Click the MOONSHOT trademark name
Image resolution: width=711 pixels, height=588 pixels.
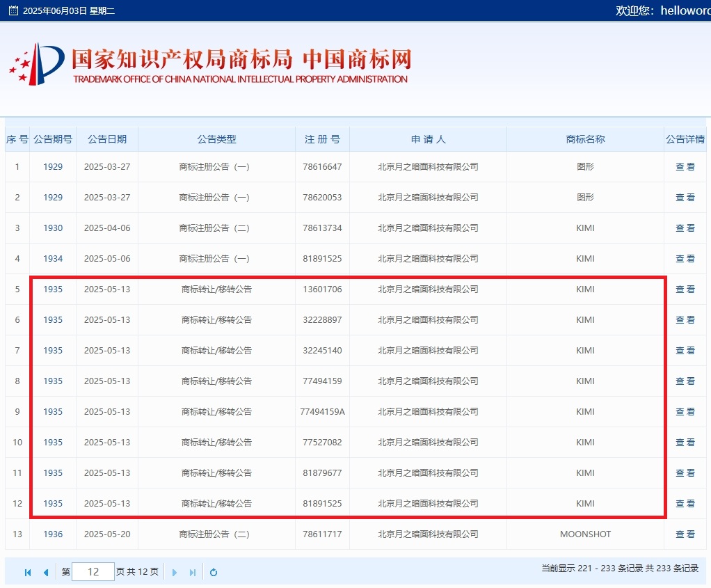click(585, 534)
